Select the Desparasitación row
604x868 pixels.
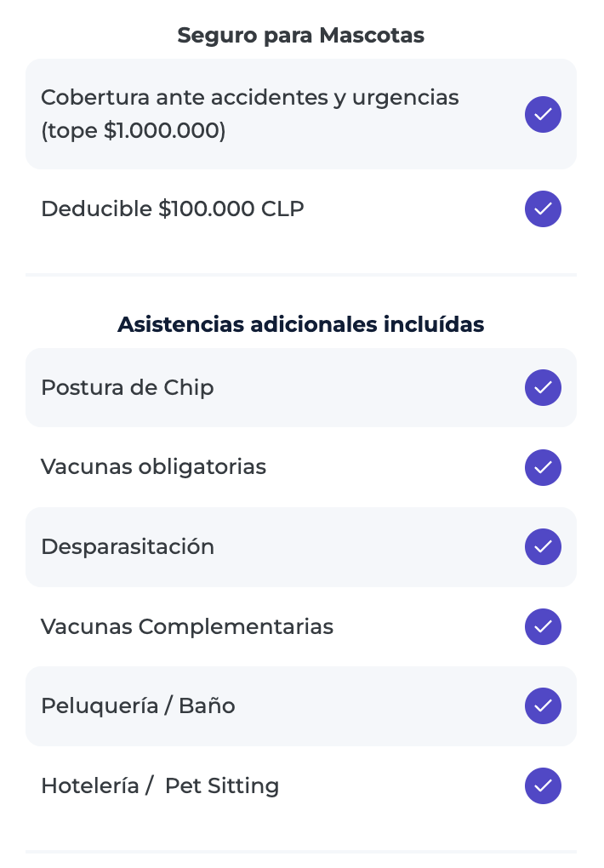(x=301, y=547)
